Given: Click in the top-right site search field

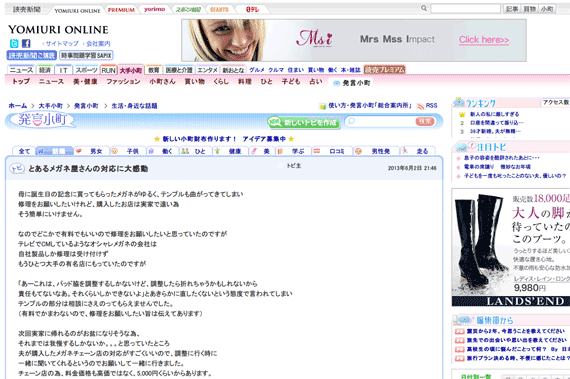Looking at the screenshot, I should click(x=465, y=9).
